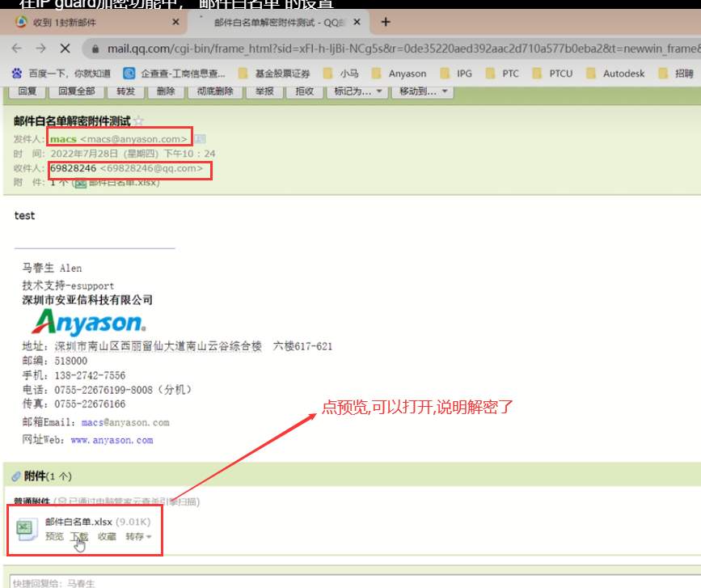Image resolution: width=701 pixels, height=588 pixels.
Task: Go back with browser back arrow
Action: tap(16, 49)
